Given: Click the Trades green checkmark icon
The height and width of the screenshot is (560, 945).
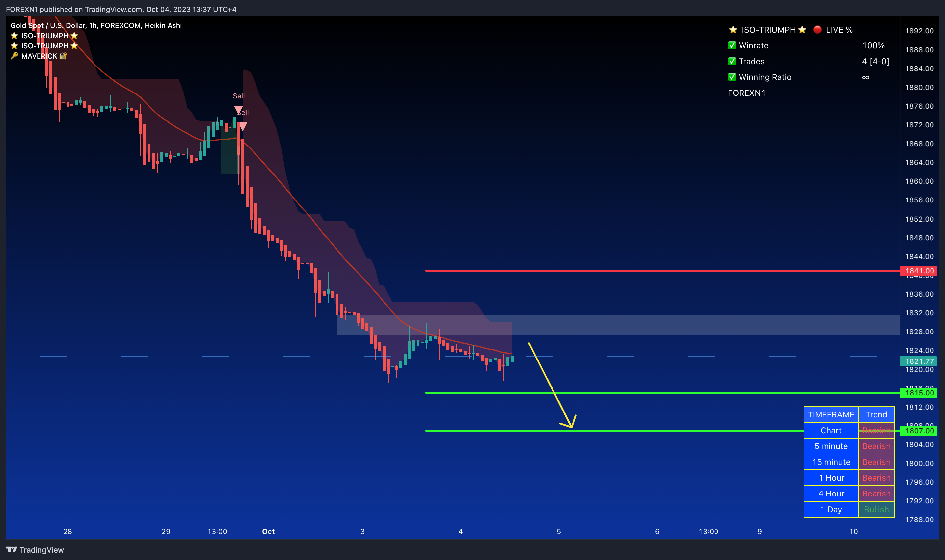Looking at the screenshot, I should tap(732, 61).
